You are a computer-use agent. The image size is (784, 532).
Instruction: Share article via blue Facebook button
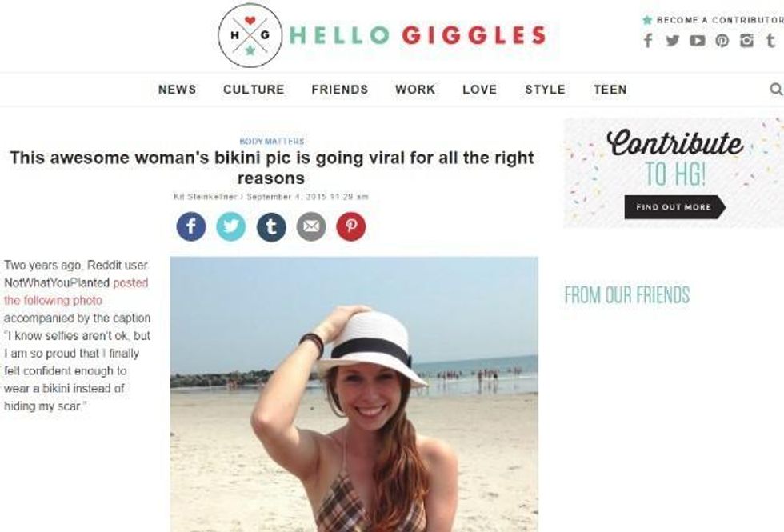pyautogui.click(x=191, y=226)
